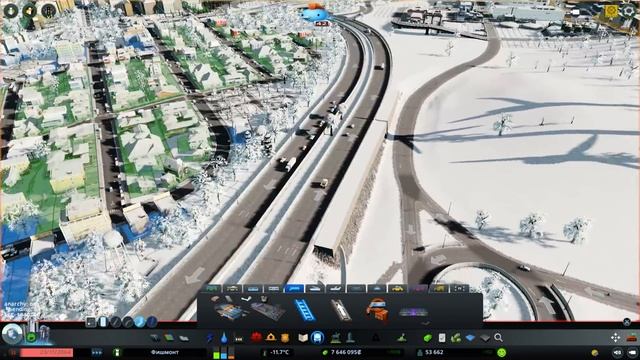This screenshot has height=360, width=640.
Task: Select the blue track item thumbnail
Action: click(304, 310)
